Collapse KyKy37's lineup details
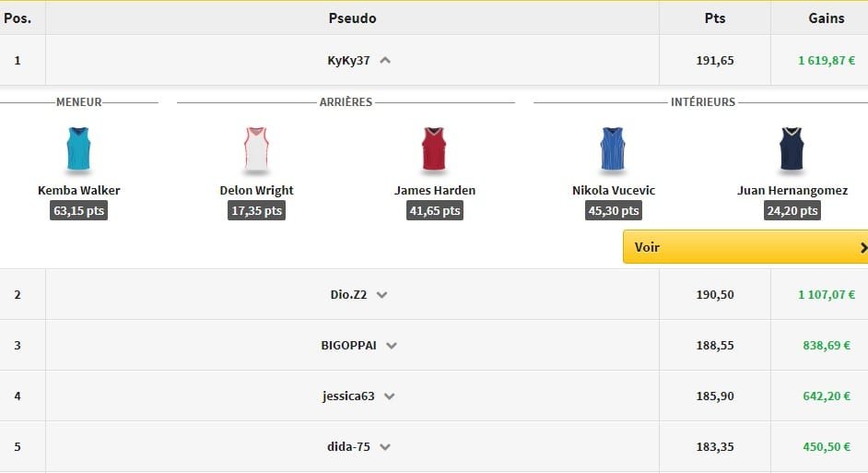Viewport: 868px width, 473px height. tap(385, 61)
